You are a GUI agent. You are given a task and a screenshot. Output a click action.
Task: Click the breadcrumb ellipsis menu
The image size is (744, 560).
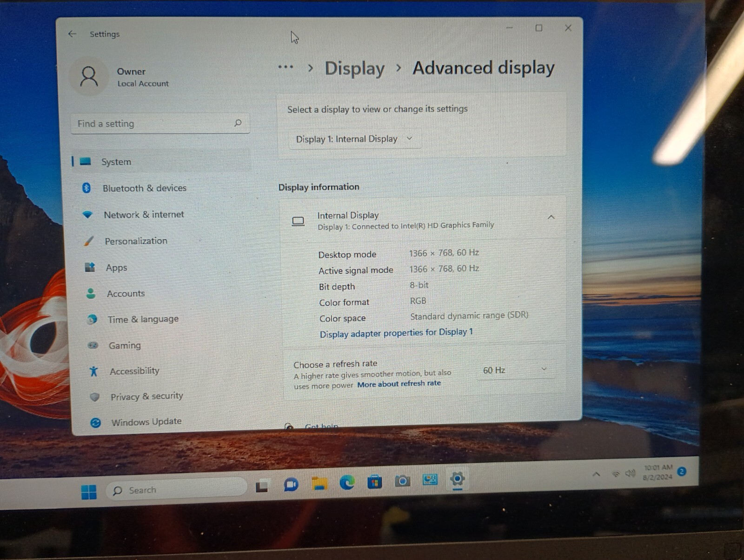click(286, 67)
